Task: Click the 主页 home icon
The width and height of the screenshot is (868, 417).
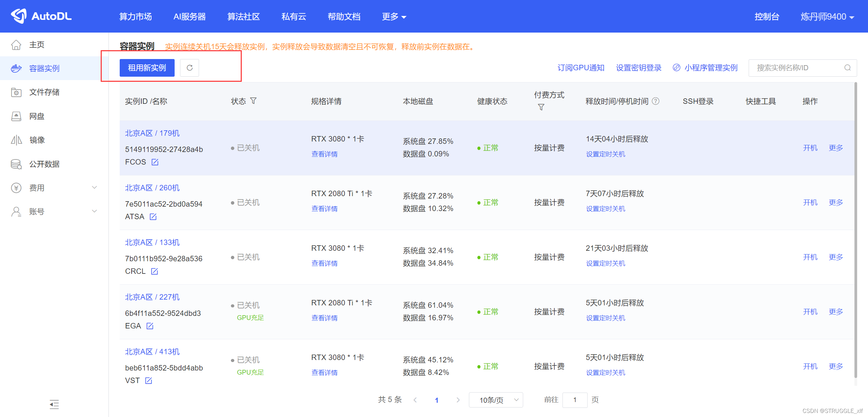Action: coord(16,45)
